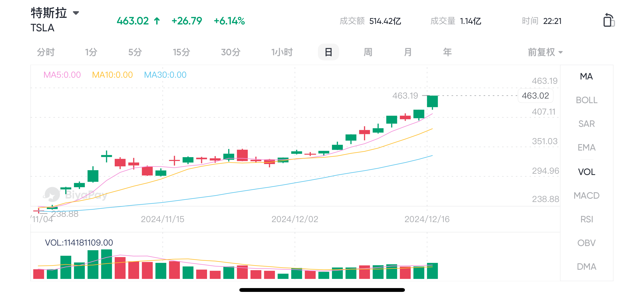Select the 1小时 interval tab
This screenshot has width=644, height=298.
pos(282,52)
